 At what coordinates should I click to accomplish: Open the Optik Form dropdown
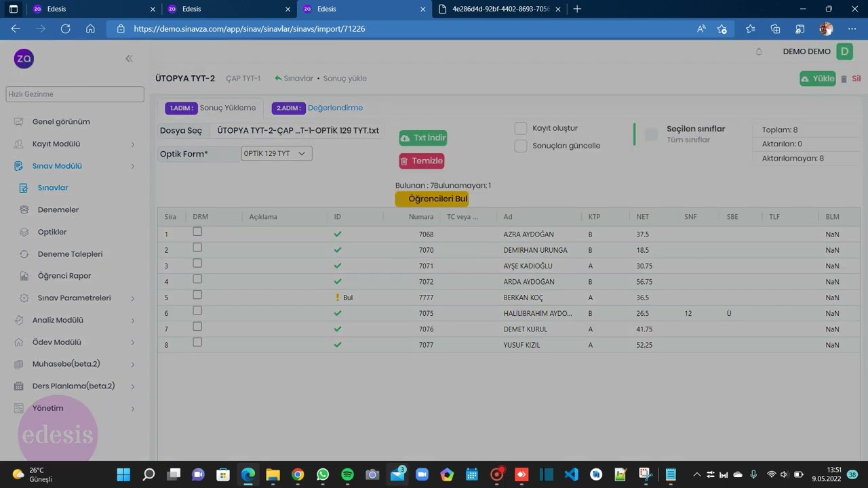pos(277,153)
